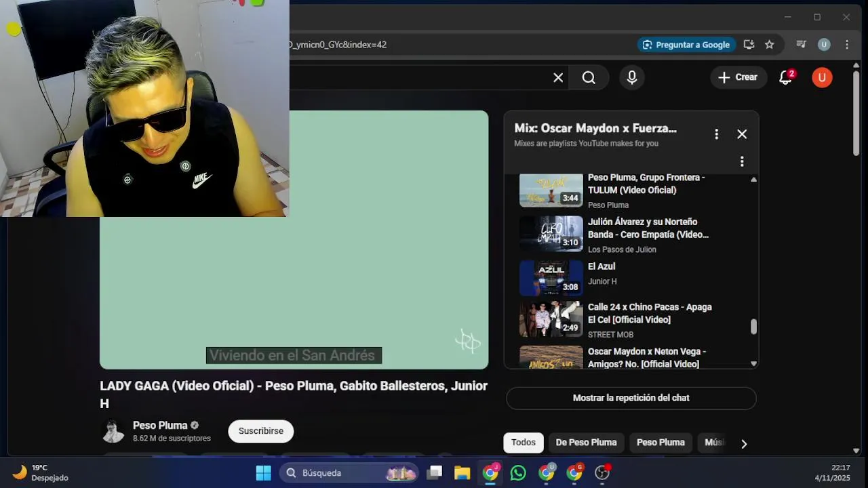Screen dimensions: 868x488
Task: Show more filter chips with right chevron
Action: 744,444
